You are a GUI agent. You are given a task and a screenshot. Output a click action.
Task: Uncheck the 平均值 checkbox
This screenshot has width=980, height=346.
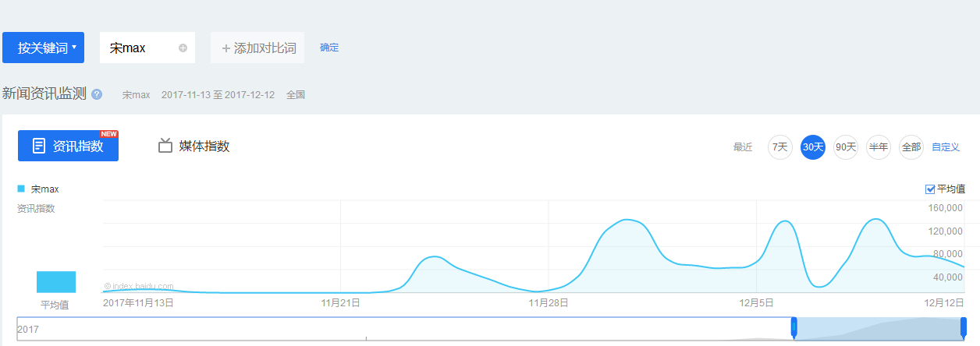tap(929, 189)
